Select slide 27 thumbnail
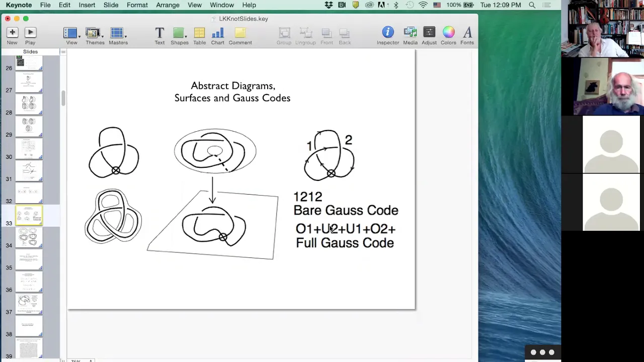The height and width of the screenshot is (362, 644). tap(29, 82)
